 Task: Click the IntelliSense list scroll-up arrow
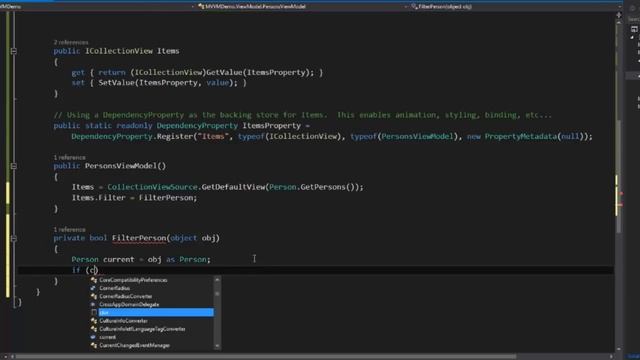pos(217,280)
